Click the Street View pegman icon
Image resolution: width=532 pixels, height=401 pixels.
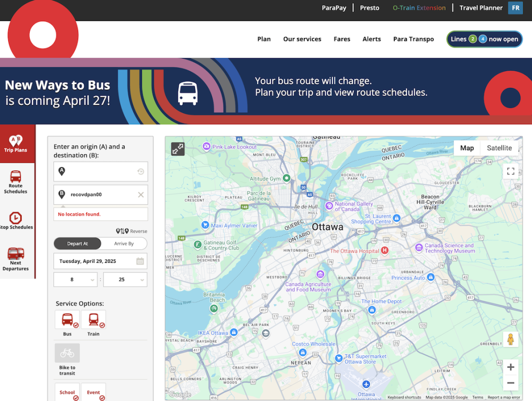(x=511, y=339)
